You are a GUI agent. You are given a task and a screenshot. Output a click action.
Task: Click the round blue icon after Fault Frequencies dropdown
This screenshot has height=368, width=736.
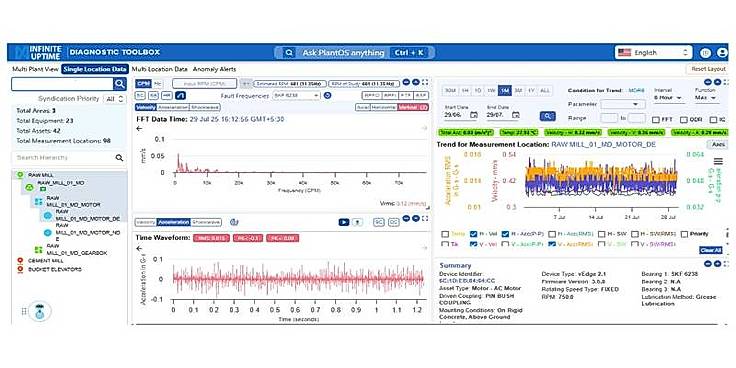(328, 95)
